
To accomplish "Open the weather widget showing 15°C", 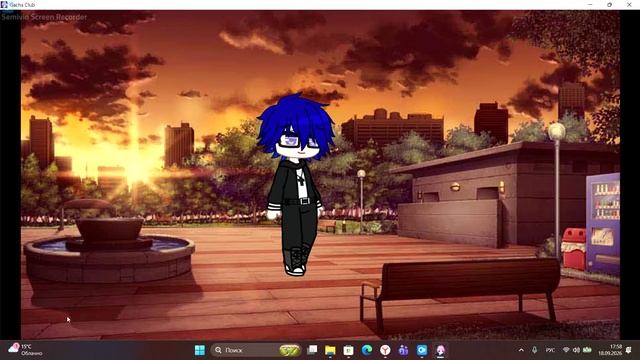I will (25, 350).
